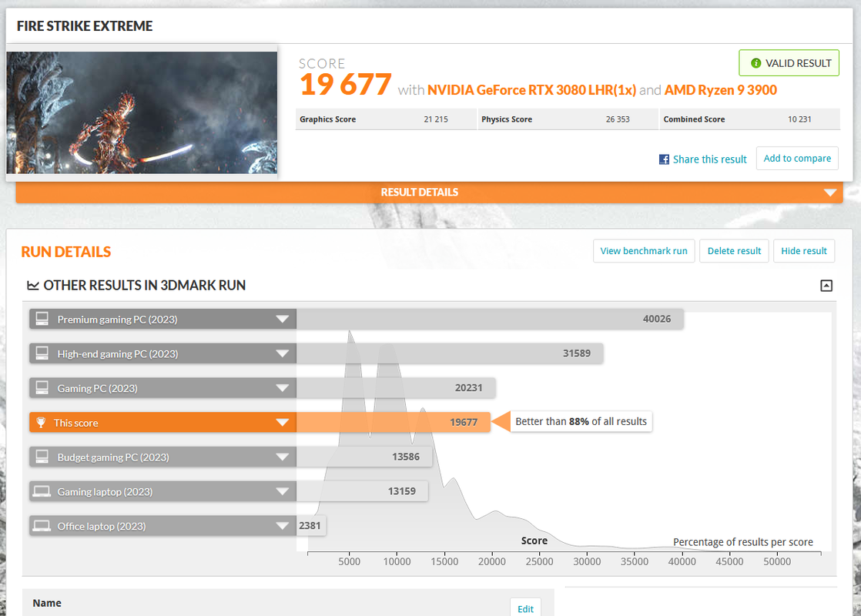Collapse the Other Results section with corner icon
The height and width of the screenshot is (616, 861).
(x=826, y=286)
